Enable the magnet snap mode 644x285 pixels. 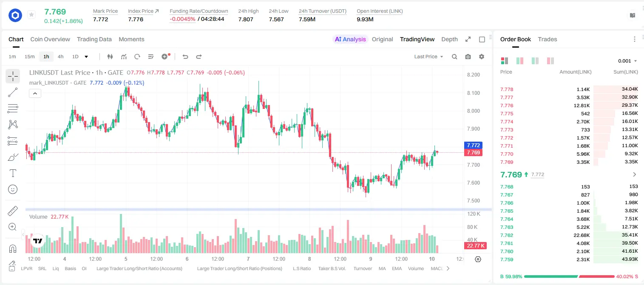tap(13, 248)
